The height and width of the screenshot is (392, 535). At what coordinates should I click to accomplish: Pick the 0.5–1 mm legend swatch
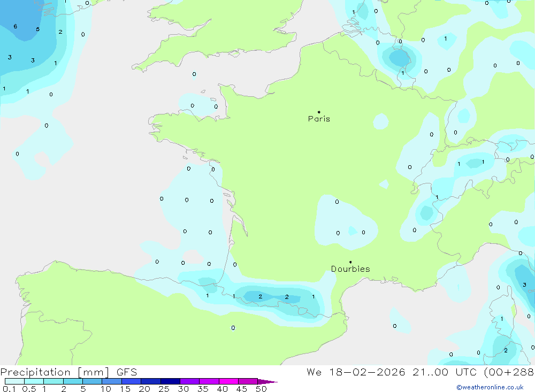34,381
